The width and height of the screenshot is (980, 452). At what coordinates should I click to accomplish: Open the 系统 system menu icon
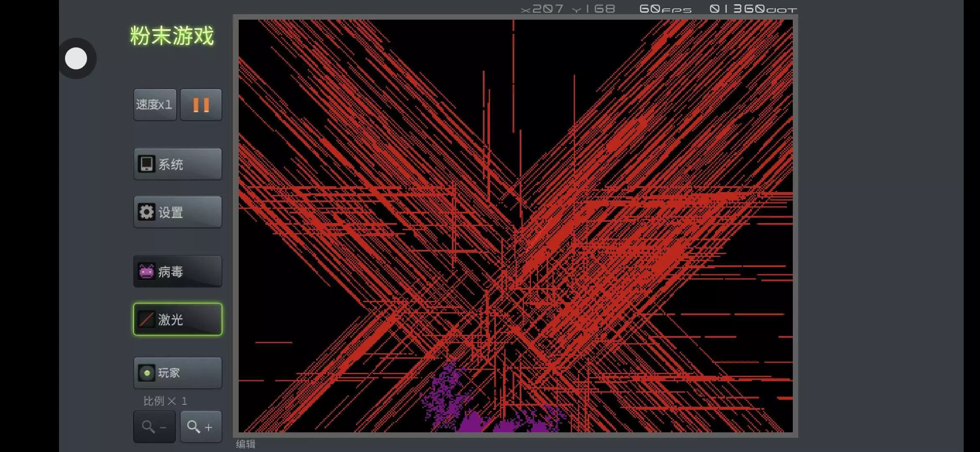point(147,164)
